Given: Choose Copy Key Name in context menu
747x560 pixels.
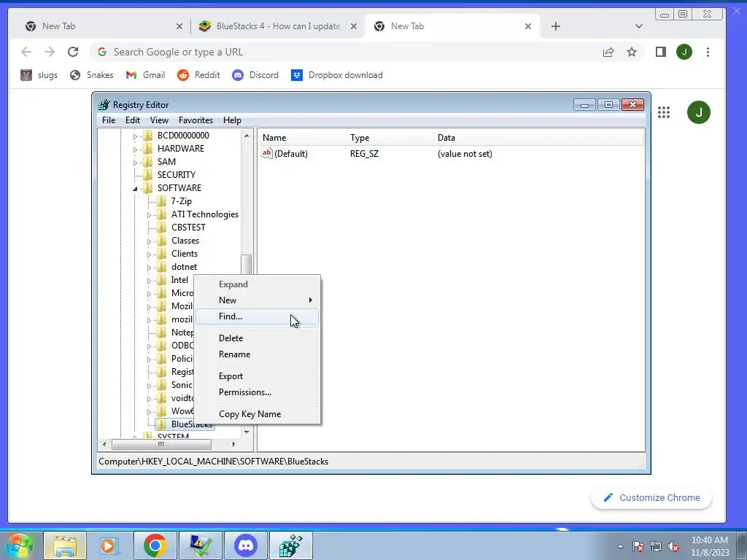Looking at the screenshot, I should 258,414.
